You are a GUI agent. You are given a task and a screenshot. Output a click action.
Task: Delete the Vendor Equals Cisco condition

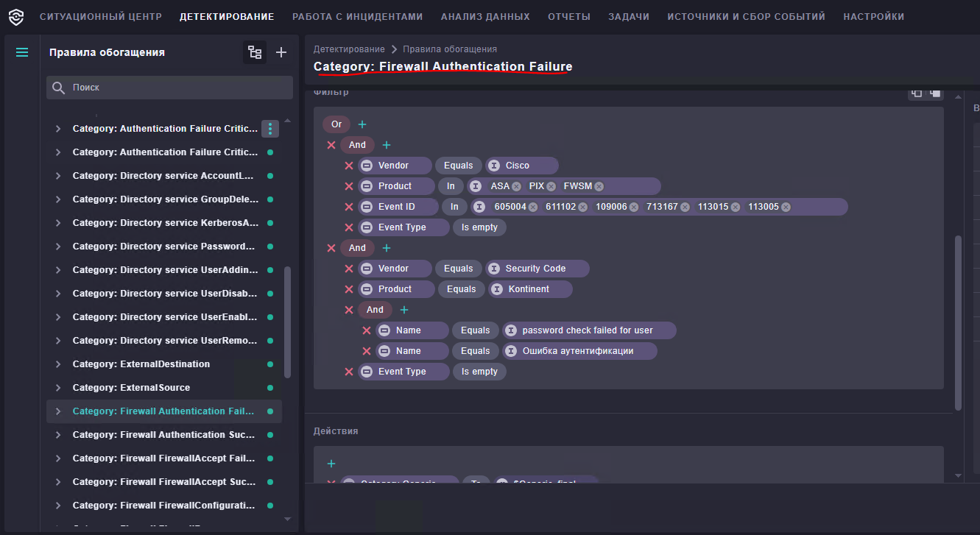click(x=349, y=166)
